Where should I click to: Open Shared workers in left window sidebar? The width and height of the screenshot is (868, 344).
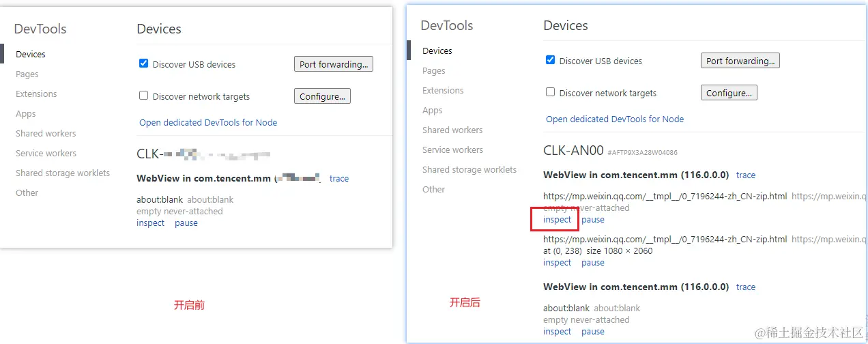click(46, 133)
